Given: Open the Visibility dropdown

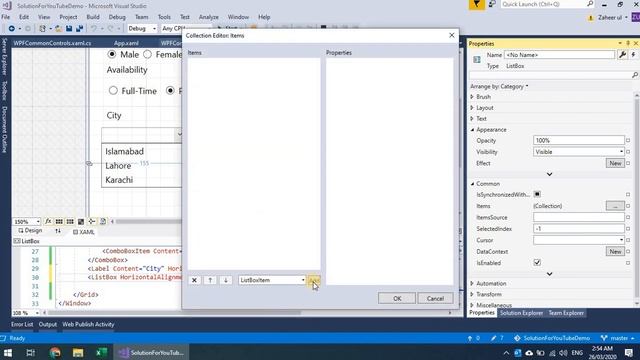Looking at the screenshot, I should pos(579,152).
